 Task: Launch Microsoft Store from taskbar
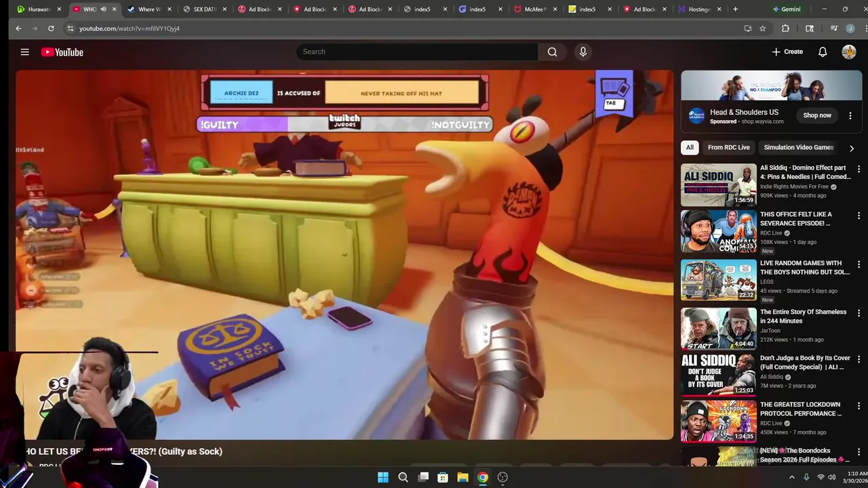(443, 477)
